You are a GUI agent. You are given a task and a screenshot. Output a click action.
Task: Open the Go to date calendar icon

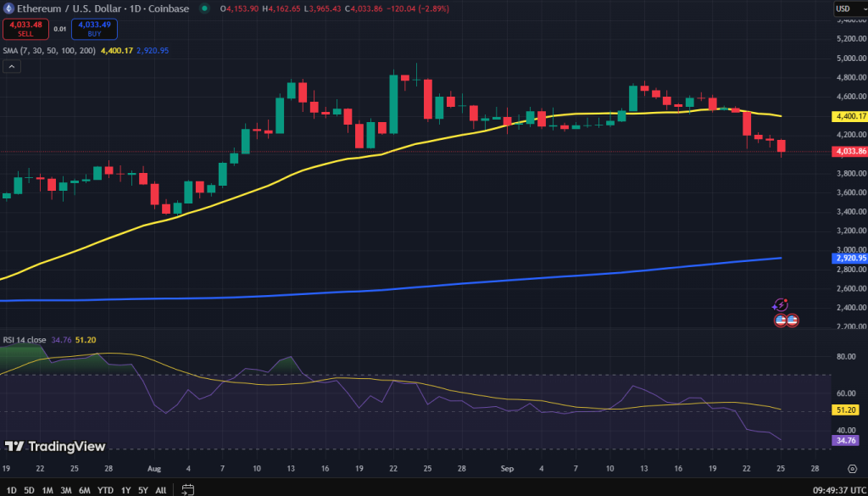(188, 490)
